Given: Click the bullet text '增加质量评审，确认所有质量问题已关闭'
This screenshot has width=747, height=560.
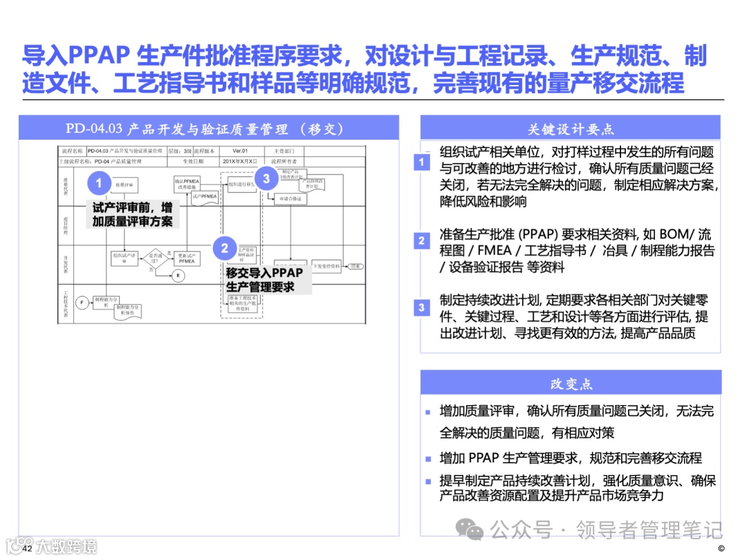Looking at the screenshot, I should click(576, 422).
